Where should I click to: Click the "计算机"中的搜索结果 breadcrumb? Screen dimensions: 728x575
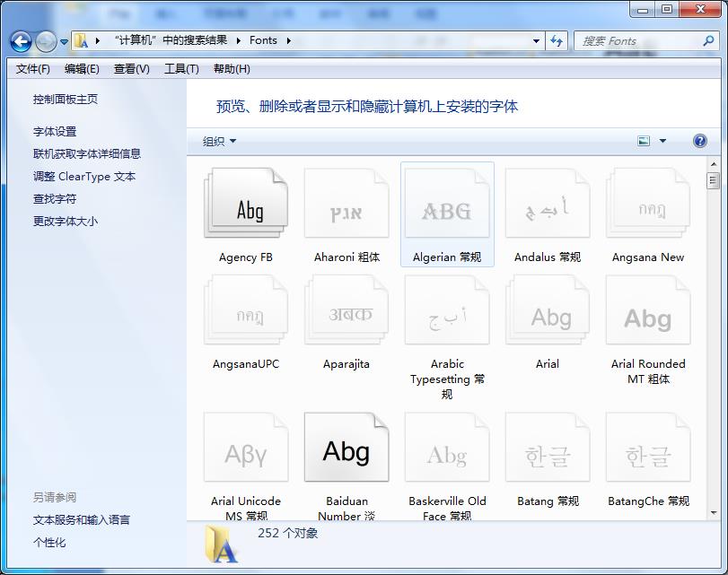click(171, 41)
